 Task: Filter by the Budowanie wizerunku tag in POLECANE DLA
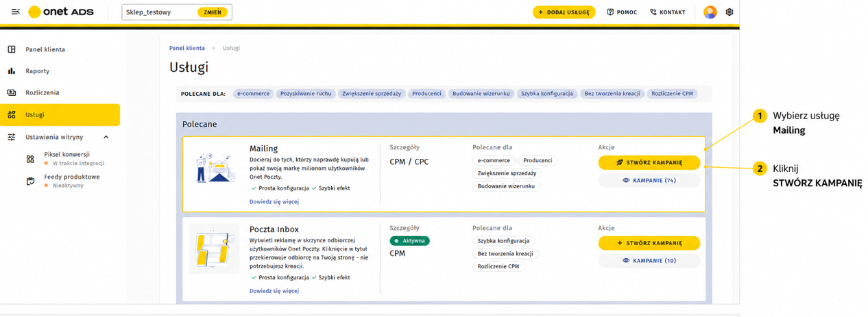point(481,94)
